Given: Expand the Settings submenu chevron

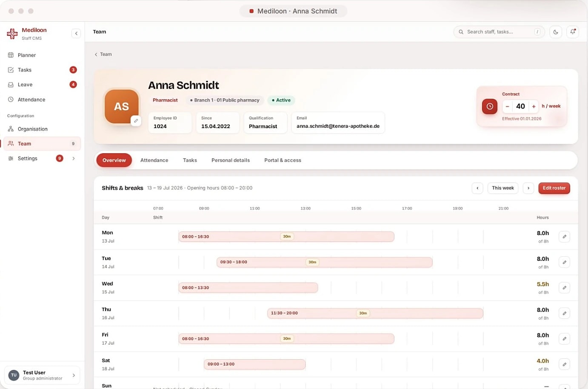Looking at the screenshot, I should [74, 158].
